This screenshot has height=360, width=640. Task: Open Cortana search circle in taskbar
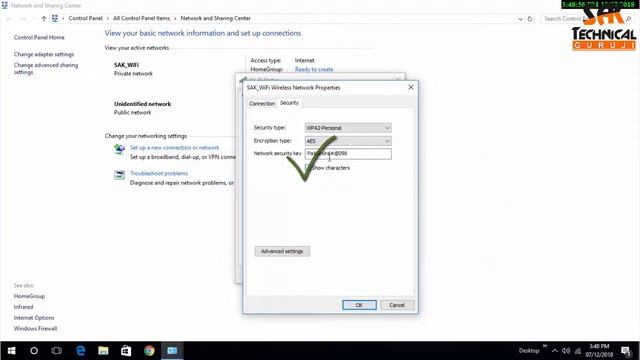pyautogui.click(x=34, y=351)
